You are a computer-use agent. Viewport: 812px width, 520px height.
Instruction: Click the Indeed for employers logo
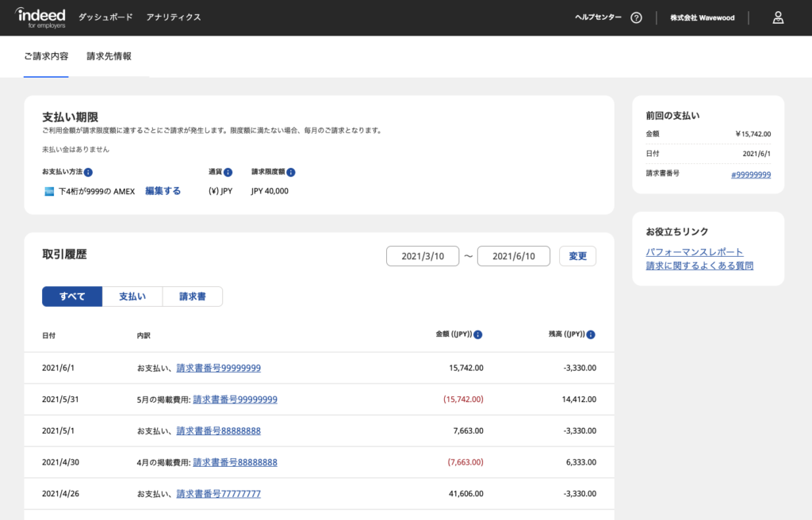point(40,17)
